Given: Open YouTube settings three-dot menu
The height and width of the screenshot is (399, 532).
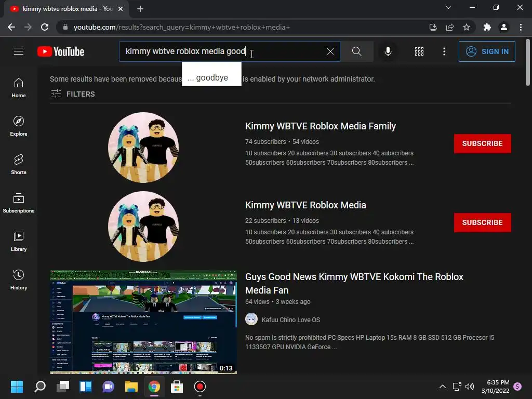Looking at the screenshot, I should point(444,51).
